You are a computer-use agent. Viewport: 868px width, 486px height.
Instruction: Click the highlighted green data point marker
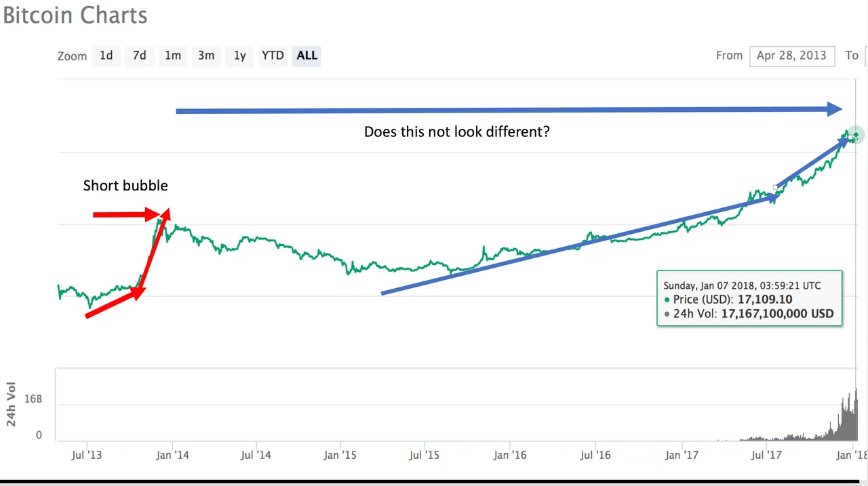(x=856, y=136)
